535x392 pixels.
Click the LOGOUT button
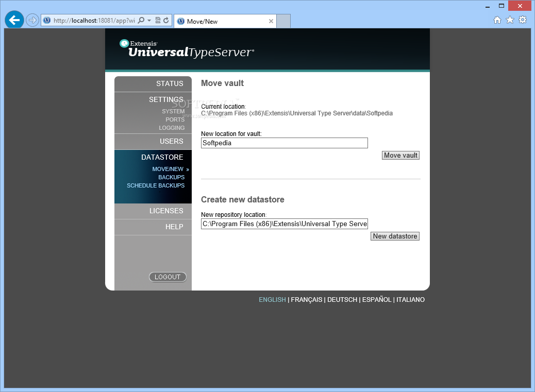(x=168, y=277)
